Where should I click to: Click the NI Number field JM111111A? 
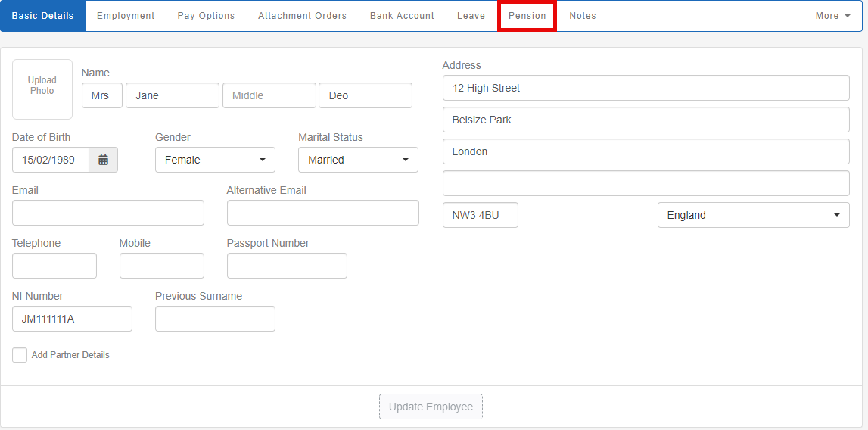72,319
